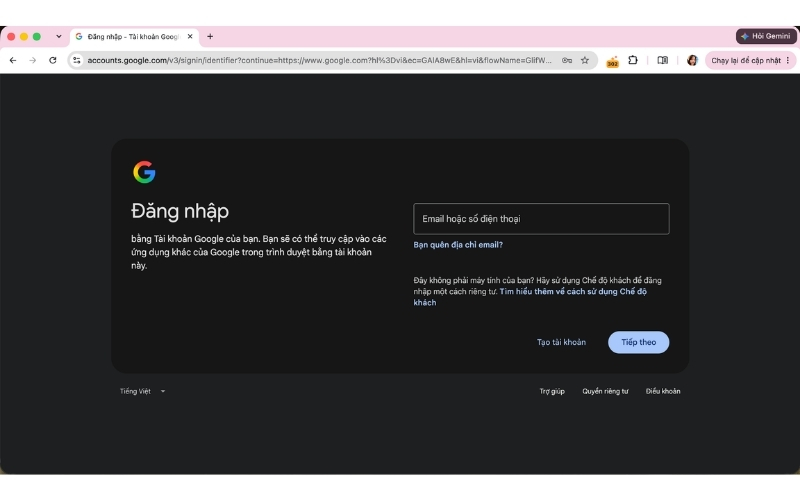Open the Chrome profile avatar
Image resolution: width=800 pixels, height=500 pixels.
point(692,60)
